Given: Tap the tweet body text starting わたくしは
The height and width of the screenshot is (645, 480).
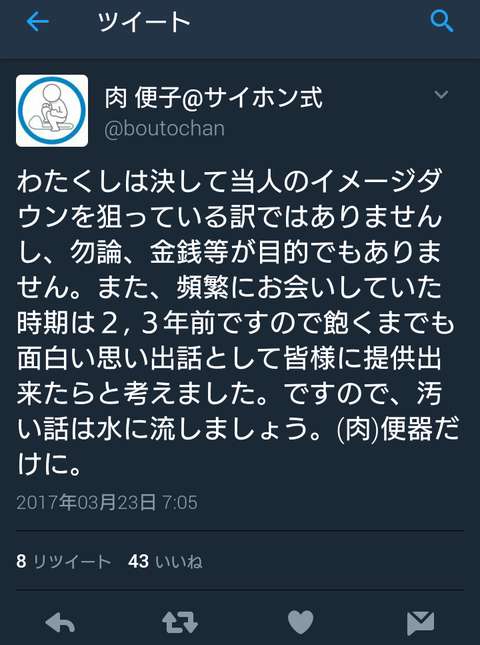Looking at the screenshot, I should pyautogui.click(x=239, y=322).
